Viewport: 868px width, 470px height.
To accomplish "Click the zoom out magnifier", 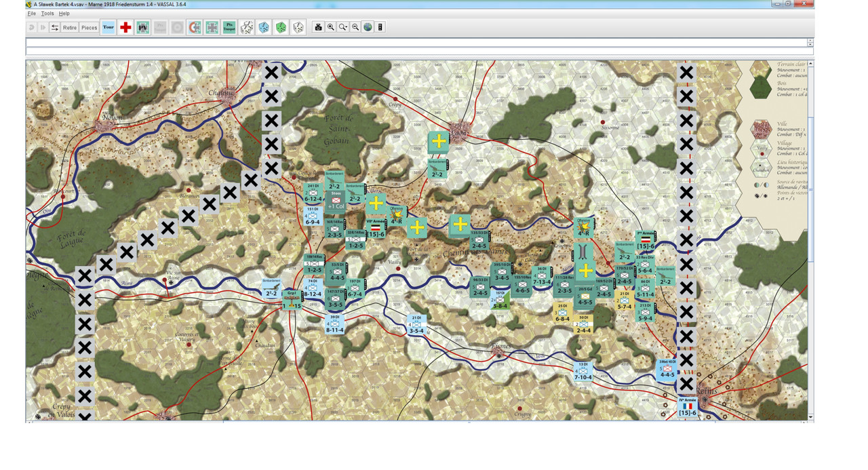I will (355, 27).
